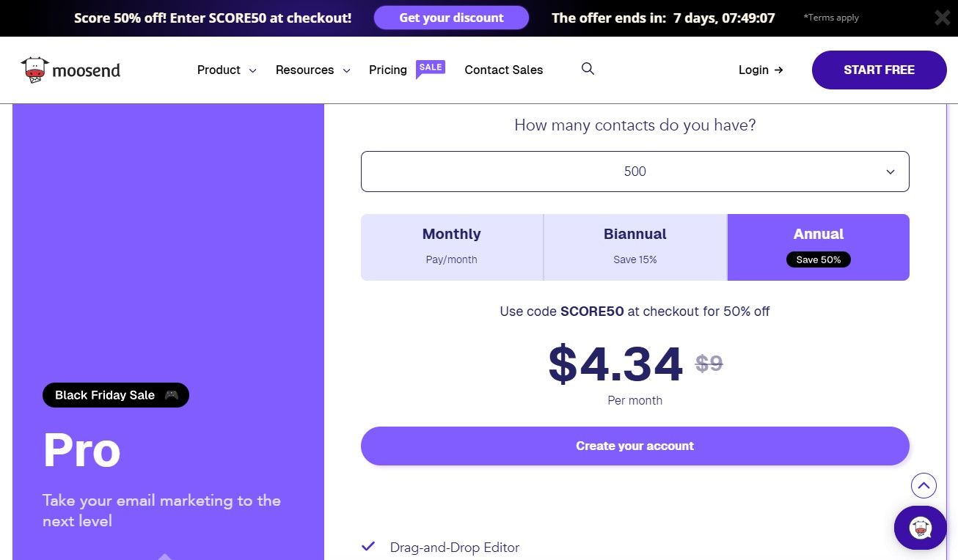This screenshot has width=958, height=560.
Task: Click the Save 50% badge under Annual
Action: click(818, 259)
